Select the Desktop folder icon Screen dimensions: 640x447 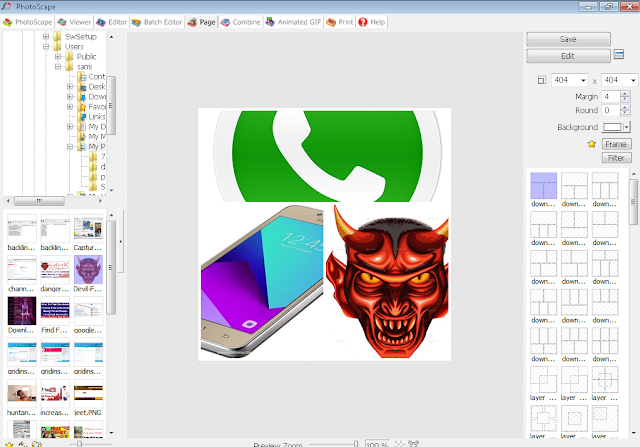click(x=82, y=87)
